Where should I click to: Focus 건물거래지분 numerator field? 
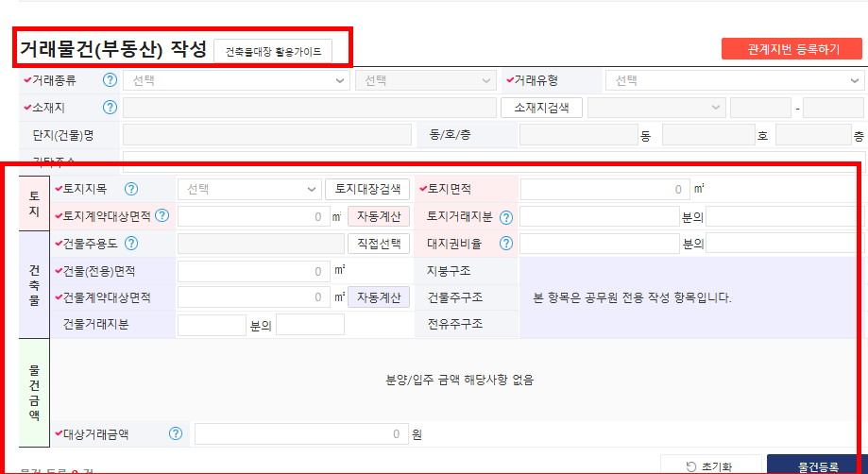[x=212, y=325]
